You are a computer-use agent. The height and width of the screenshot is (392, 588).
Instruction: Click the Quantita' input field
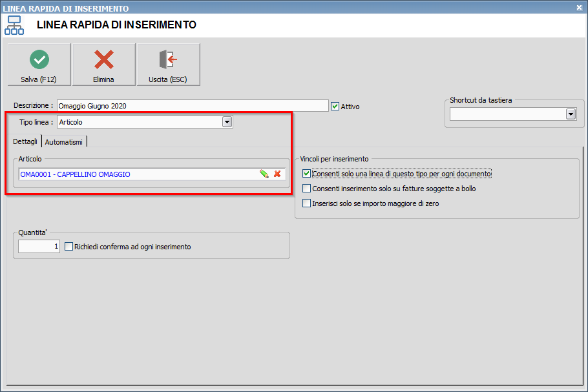[x=39, y=246]
